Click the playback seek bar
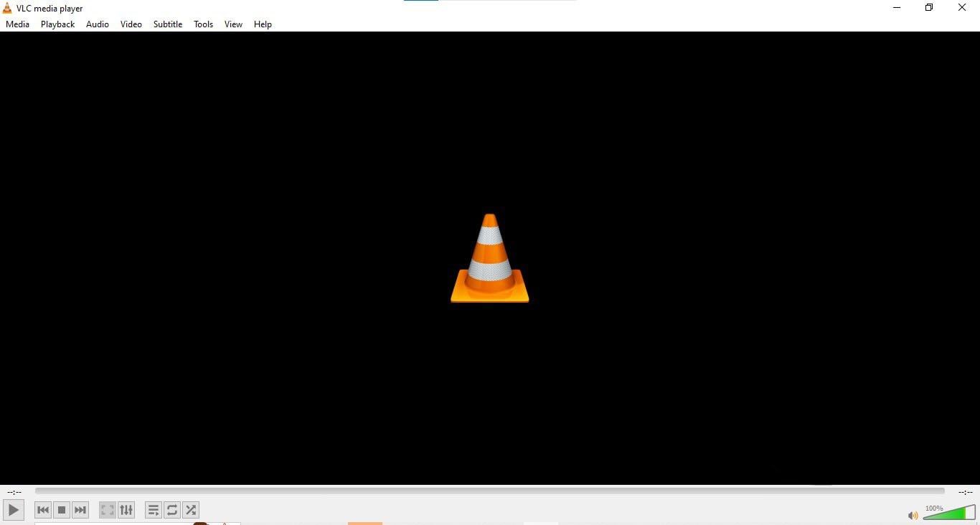The height and width of the screenshot is (525, 980). (490, 491)
